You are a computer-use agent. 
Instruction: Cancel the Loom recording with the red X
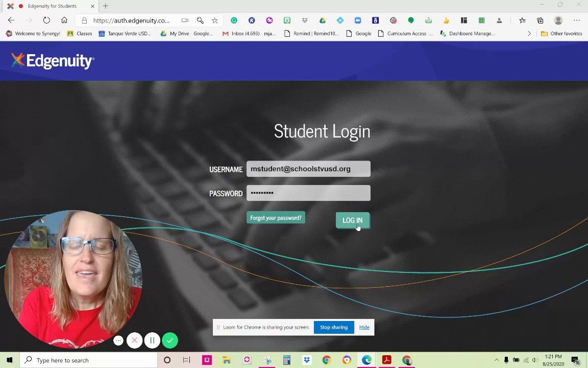tap(134, 340)
